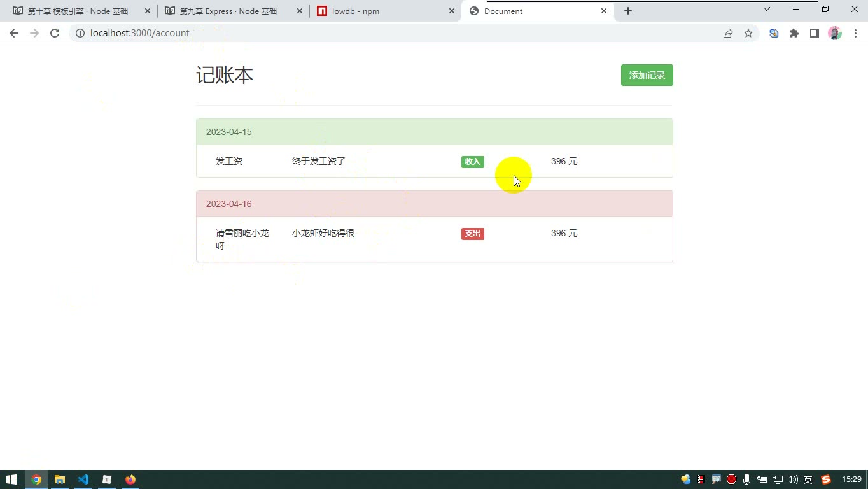Open the clock showing 15:29
Image resolution: width=868 pixels, height=489 pixels.
tap(851, 479)
